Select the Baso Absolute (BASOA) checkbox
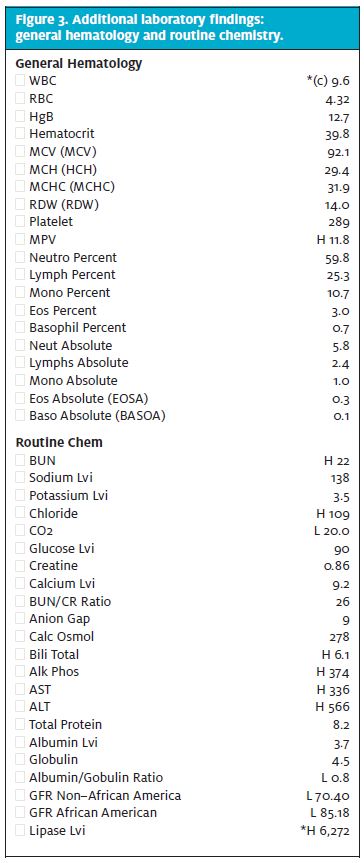 [20, 416]
